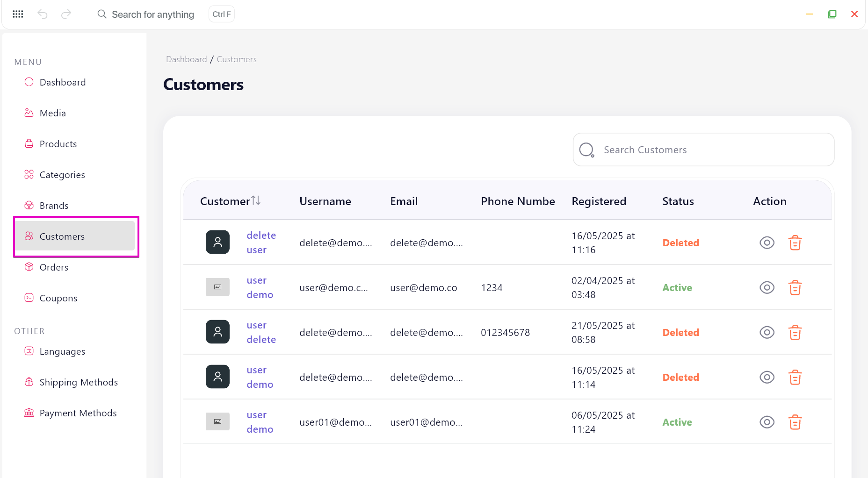Click the Registered column header
The height and width of the screenshot is (478, 868).
599,201
